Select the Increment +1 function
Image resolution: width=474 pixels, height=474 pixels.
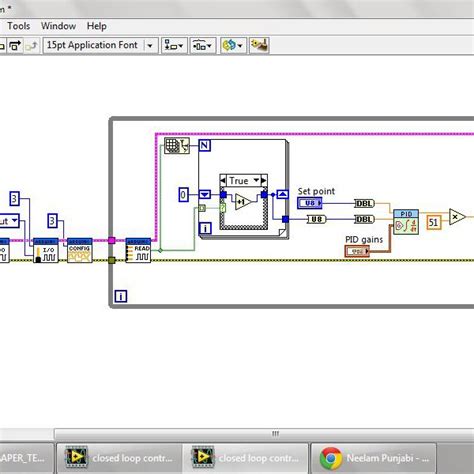click(x=243, y=202)
